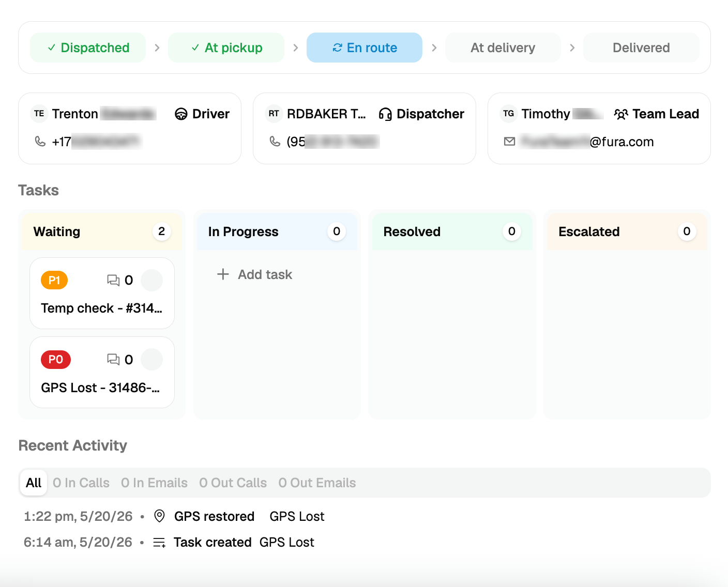The width and height of the screenshot is (728, 587).
Task: Click the GPS restored location pin icon
Action: click(160, 516)
